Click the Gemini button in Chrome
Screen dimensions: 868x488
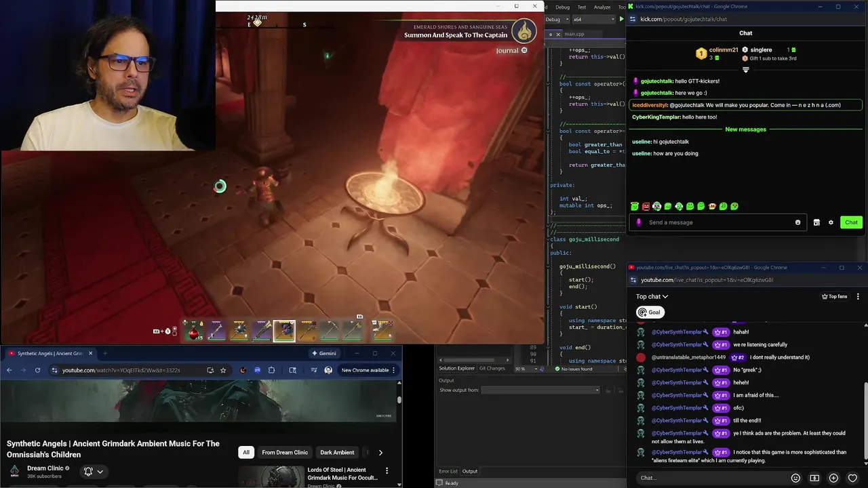click(x=323, y=353)
